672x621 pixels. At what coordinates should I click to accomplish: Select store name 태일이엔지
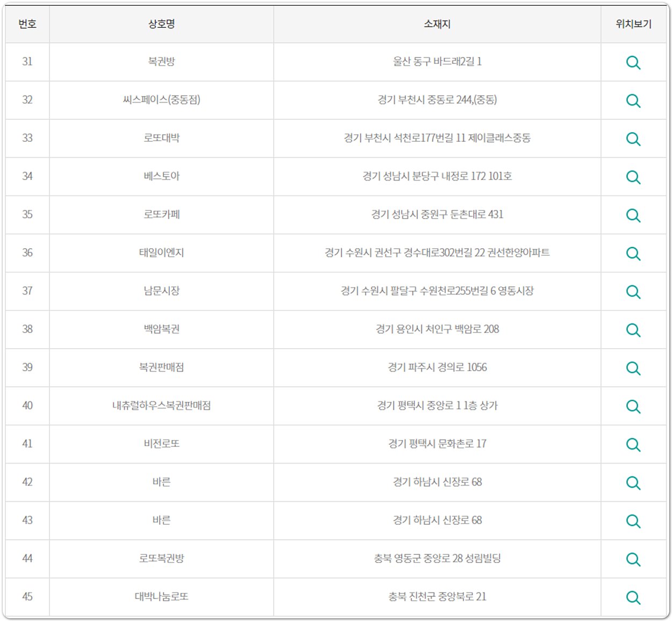coord(161,252)
